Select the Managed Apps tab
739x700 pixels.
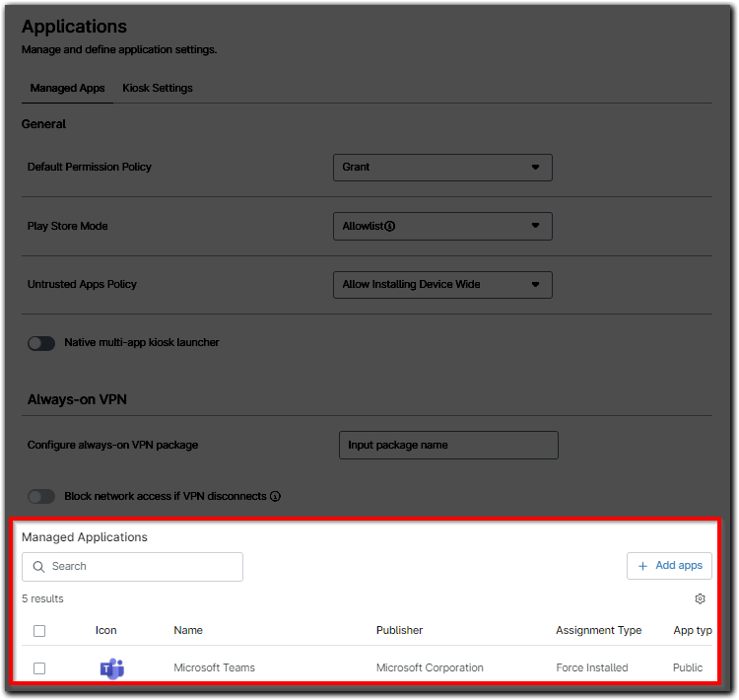[67, 88]
